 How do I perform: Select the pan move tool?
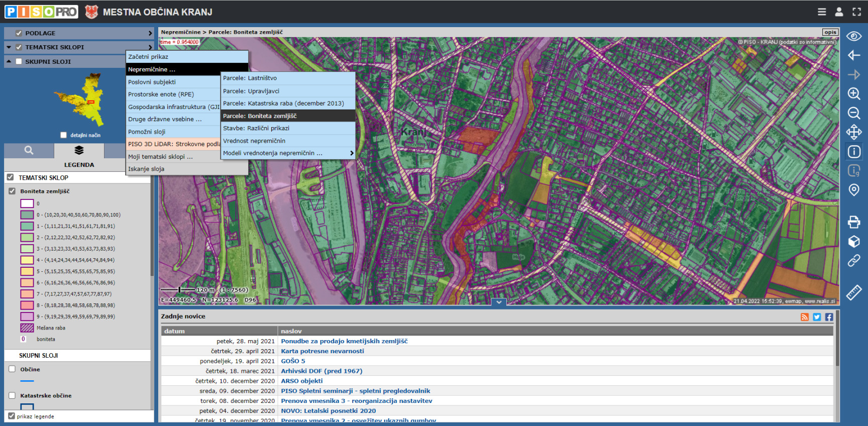pyautogui.click(x=853, y=133)
